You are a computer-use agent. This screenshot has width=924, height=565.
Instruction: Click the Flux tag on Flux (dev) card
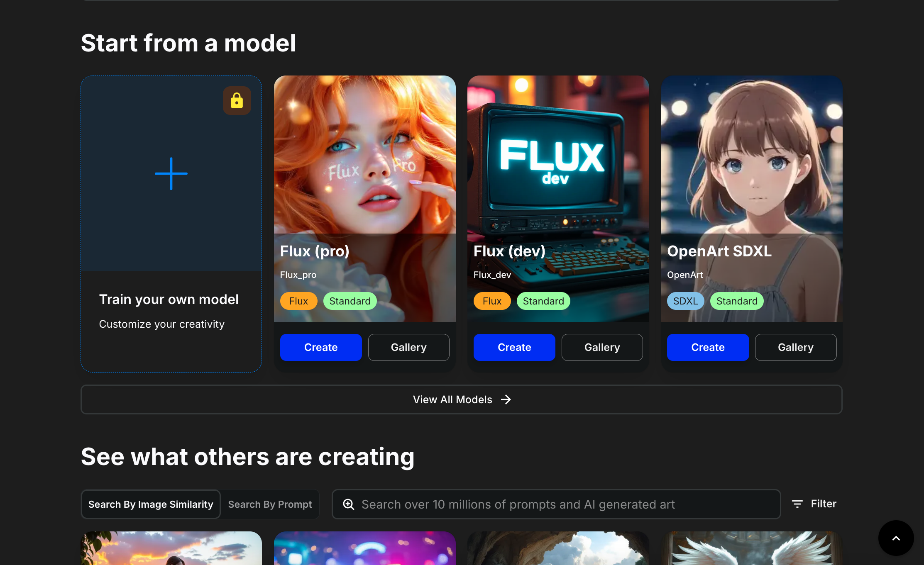(492, 301)
